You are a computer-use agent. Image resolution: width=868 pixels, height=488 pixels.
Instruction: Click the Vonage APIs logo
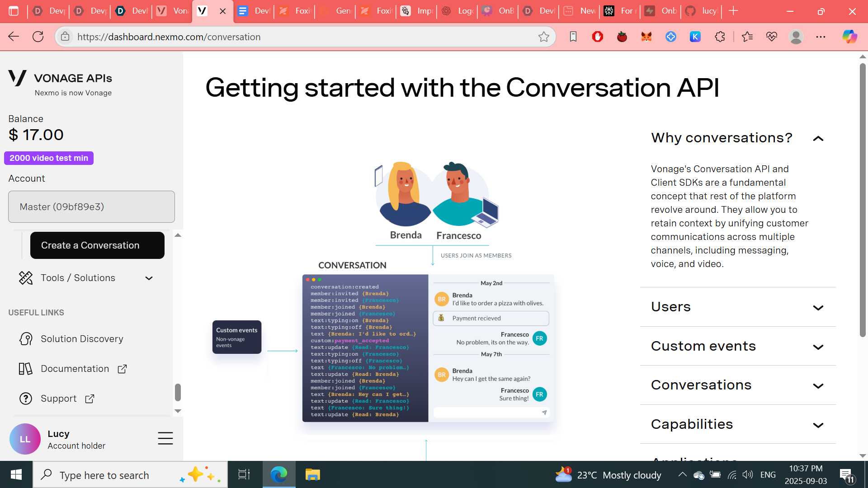pos(18,78)
